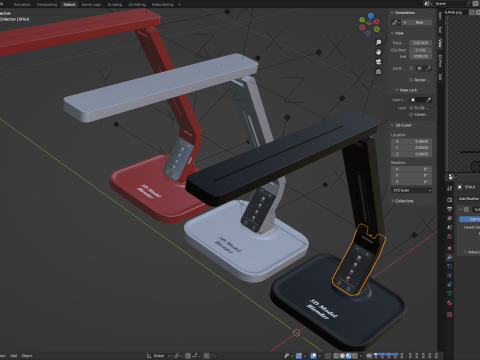Open the Material properties tab icon
The width and height of the screenshot is (480, 360).
(449, 303)
